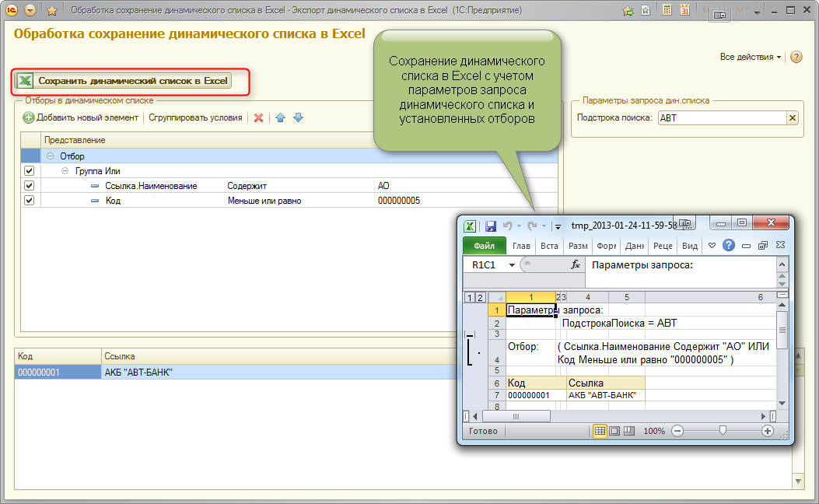Click the Excel Redo arrow icon
The image size is (819, 504).
tap(532, 226)
